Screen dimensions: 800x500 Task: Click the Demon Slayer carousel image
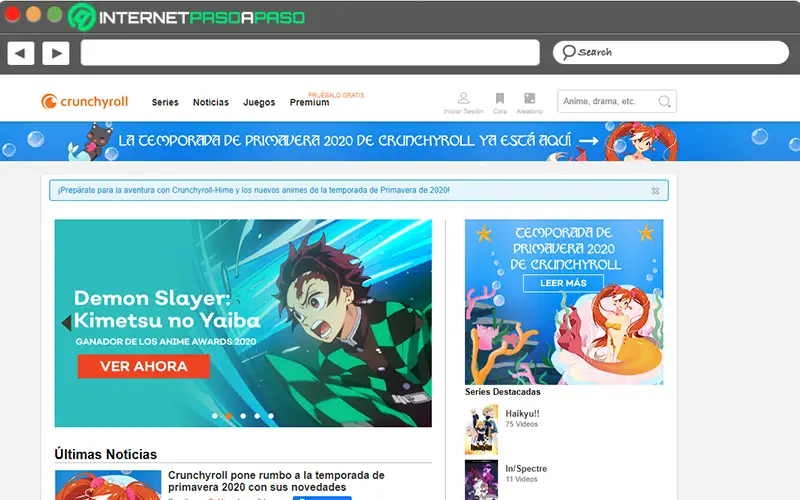pos(243,323)
